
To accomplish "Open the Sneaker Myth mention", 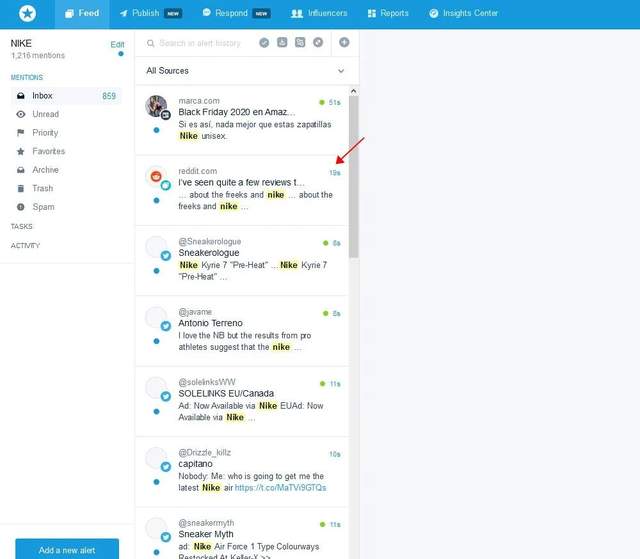I will [242, 534].
